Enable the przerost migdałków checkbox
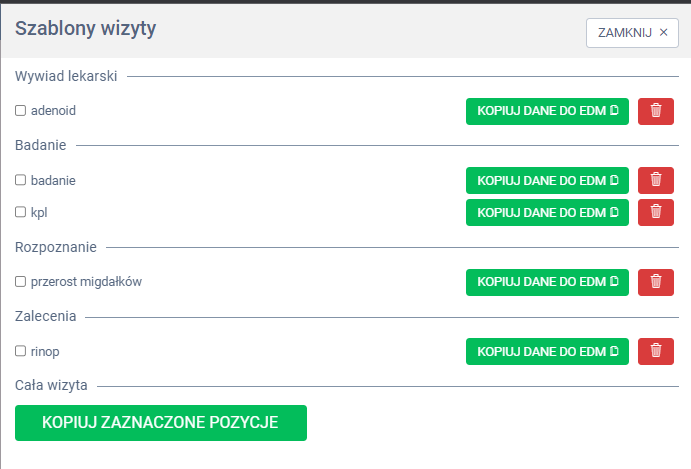The width and height of the screenshot is (691, 469). pos(20,282)
